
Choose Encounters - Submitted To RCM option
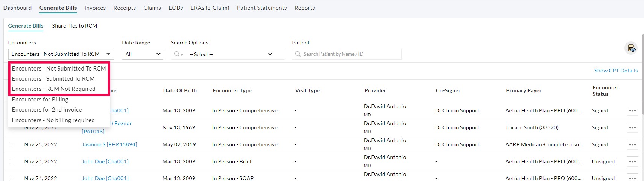tap(53, 79)
